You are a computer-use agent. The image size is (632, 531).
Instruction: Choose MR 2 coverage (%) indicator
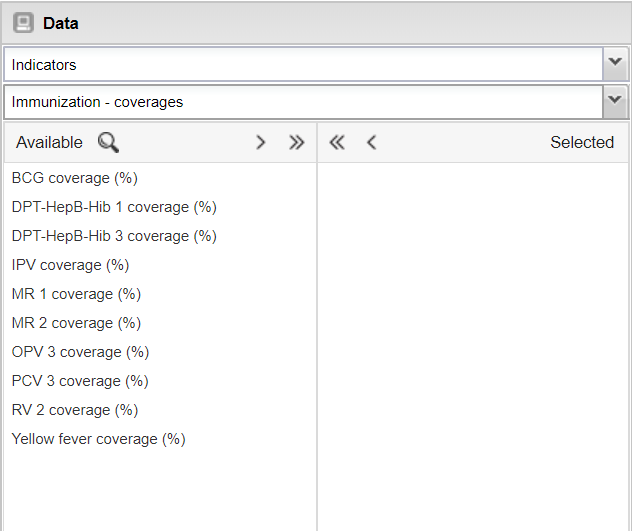point(76,323)
